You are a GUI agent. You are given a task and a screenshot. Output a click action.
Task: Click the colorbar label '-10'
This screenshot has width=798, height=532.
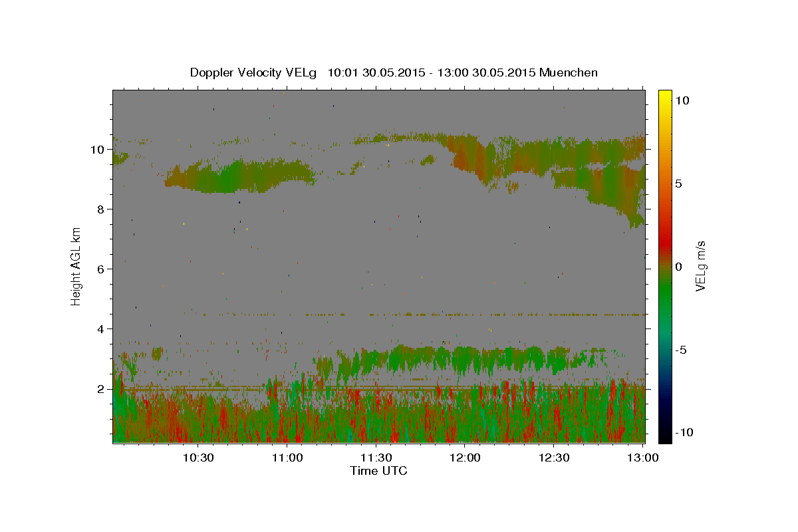click(x=684, y=432)
